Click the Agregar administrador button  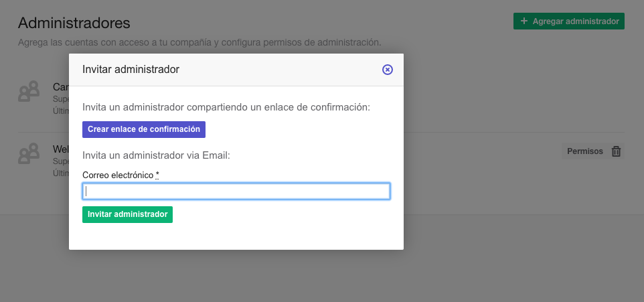coord(569,21)
